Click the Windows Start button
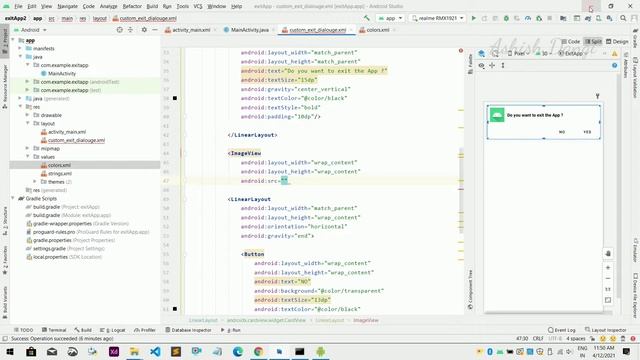 pyautogui.click(x=10, y=351)
